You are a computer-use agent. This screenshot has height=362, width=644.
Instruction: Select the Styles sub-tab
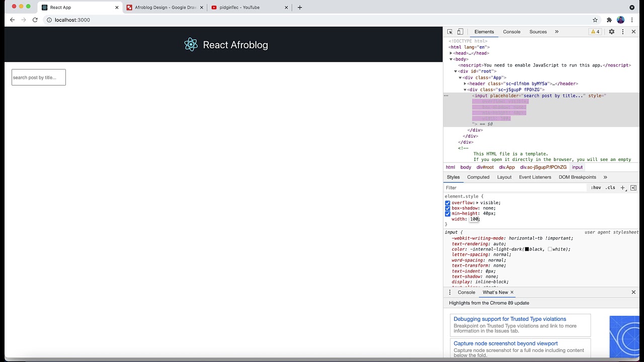point(453,177)
